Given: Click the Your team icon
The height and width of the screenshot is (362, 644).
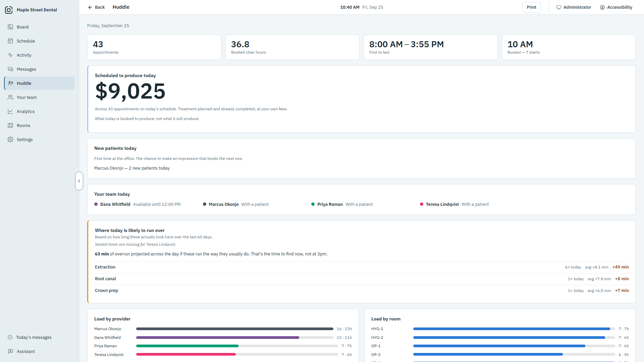Looking at the screenshot, I should pyautogui.click(x=10, y=97).
